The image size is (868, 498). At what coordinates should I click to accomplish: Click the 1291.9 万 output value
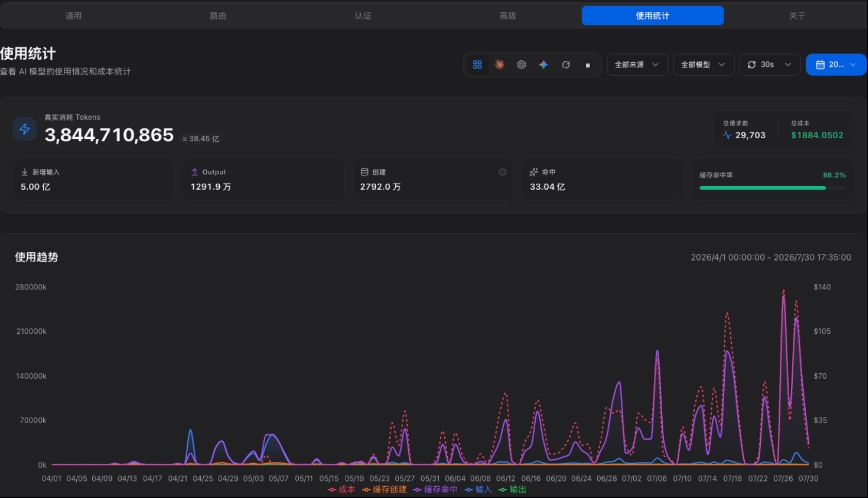[211, 187]
